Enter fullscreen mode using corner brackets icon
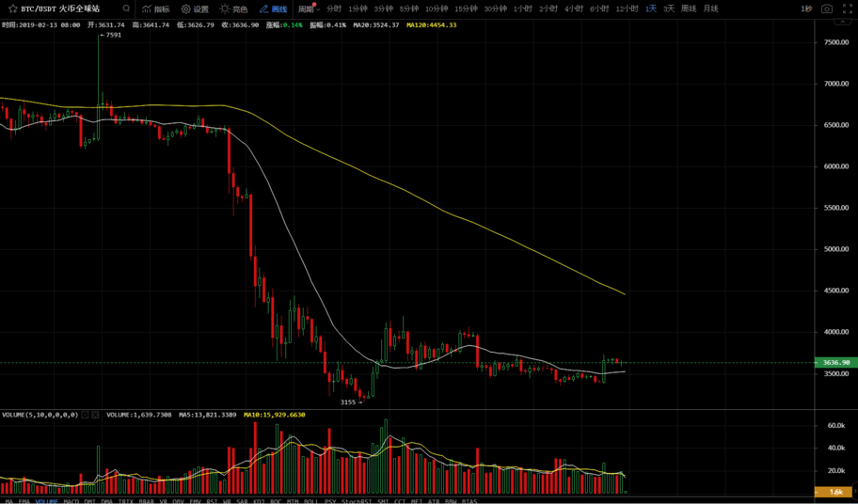The image size is (858, 504). tap(847, 8)
